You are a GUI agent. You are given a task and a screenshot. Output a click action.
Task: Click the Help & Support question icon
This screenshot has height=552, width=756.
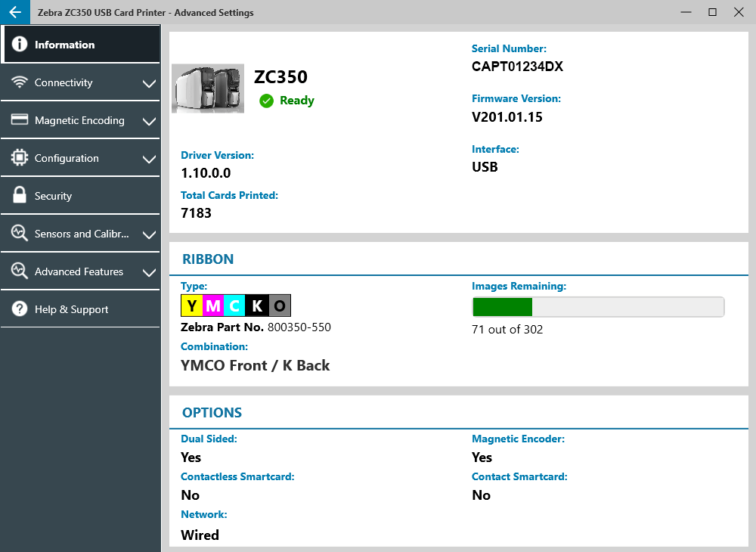(20, 309)
